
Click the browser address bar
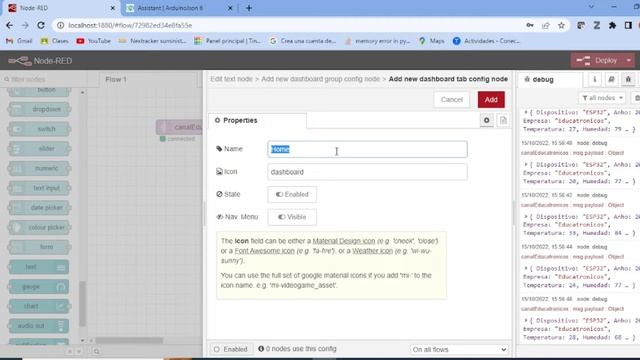click(286, 25)
